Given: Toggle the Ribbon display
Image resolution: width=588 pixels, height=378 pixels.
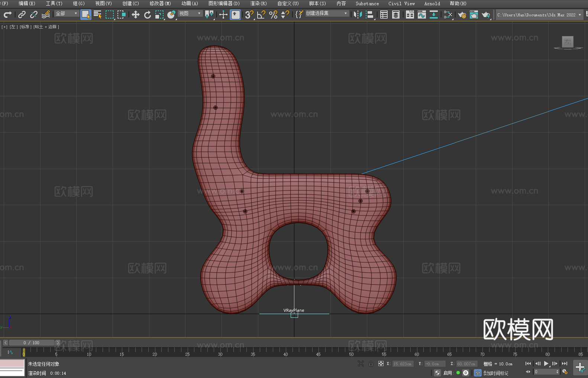Looking at the screenshot, I should (410, 14).
